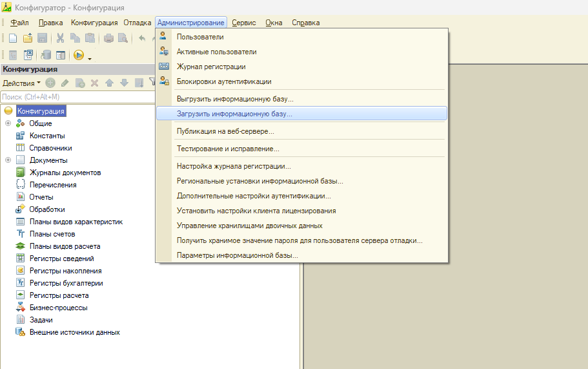The image size is (588, 369).
Task: Select Бизнес-процессы in the tree
Action: tap(59, 308)
